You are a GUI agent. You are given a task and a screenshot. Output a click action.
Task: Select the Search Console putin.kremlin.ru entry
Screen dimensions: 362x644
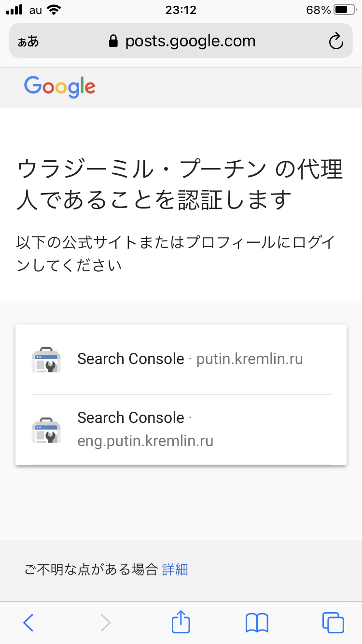(190, 360)
